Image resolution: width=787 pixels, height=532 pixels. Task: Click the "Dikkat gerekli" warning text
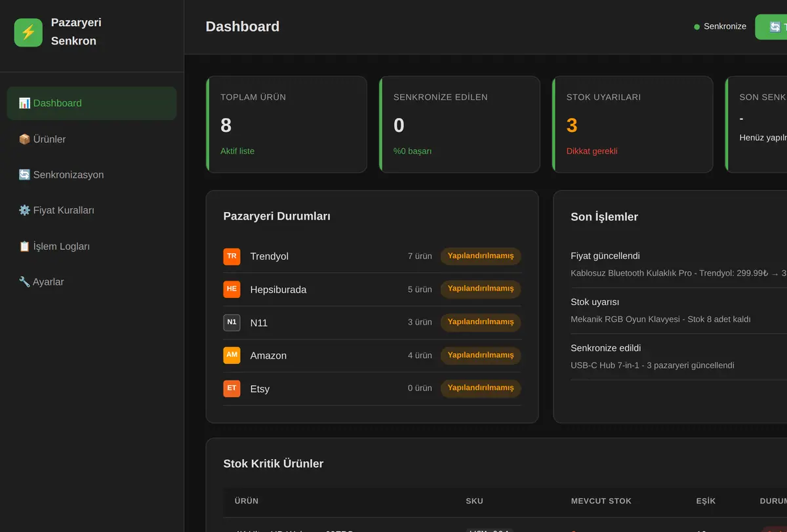(592, 151)
